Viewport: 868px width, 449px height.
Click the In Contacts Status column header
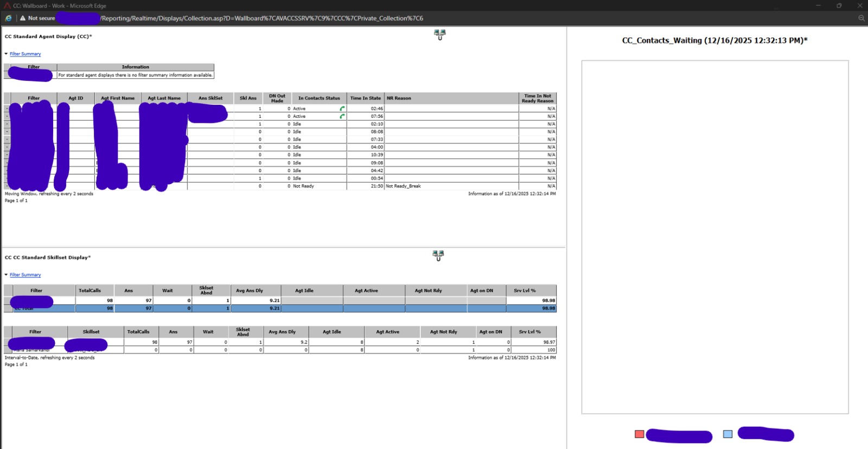click(319, 98)
